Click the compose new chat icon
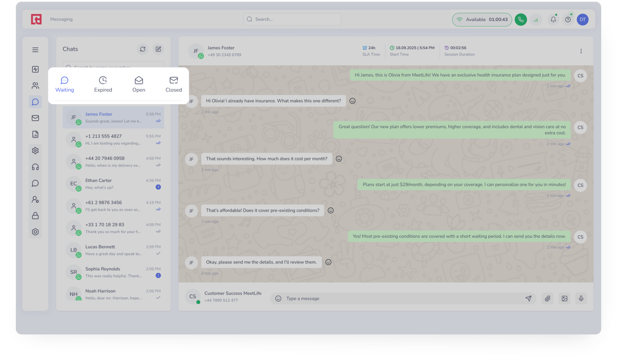Screen dimensions: 644x362 point(158,49)
